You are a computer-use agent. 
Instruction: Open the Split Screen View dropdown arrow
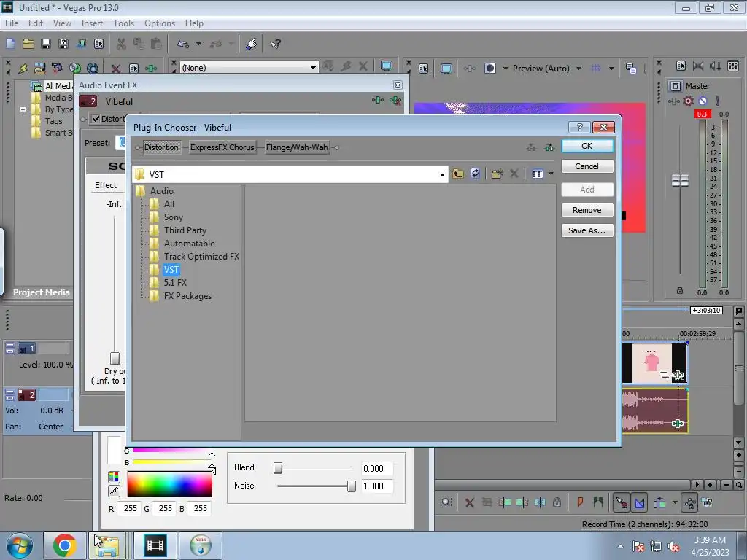[x=506, y=68]
